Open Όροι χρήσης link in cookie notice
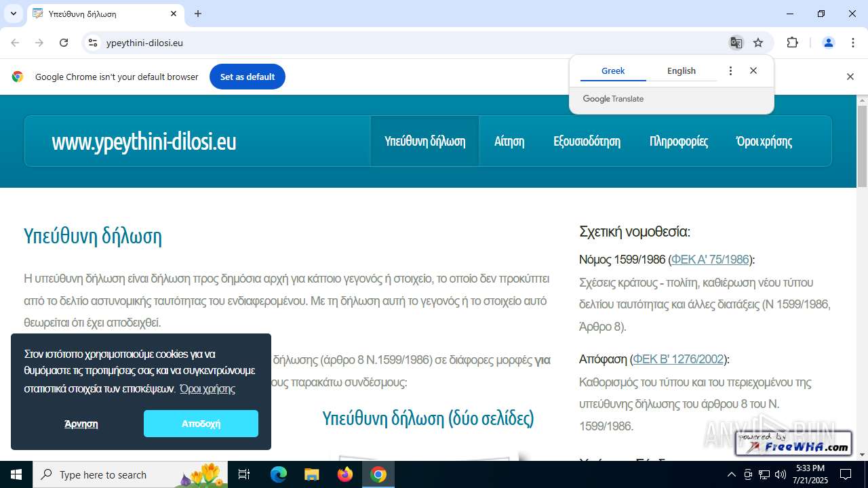 coord(208,388)
